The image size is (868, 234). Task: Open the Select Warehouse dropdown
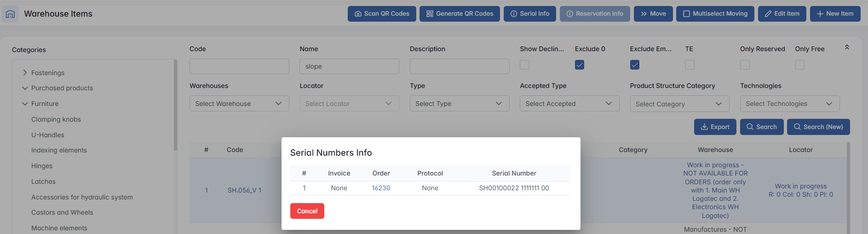pos(239,104)
